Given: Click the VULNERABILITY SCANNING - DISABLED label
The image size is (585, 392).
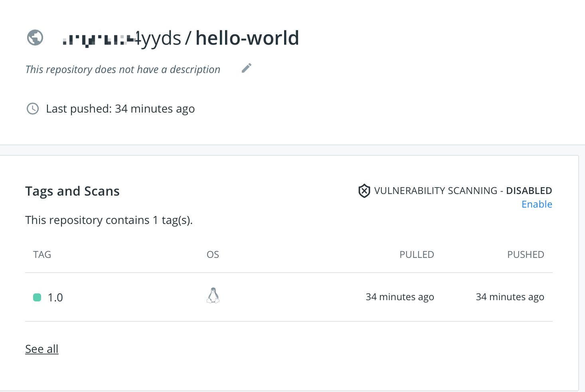Looking at the screenshot, I should 463,191.
